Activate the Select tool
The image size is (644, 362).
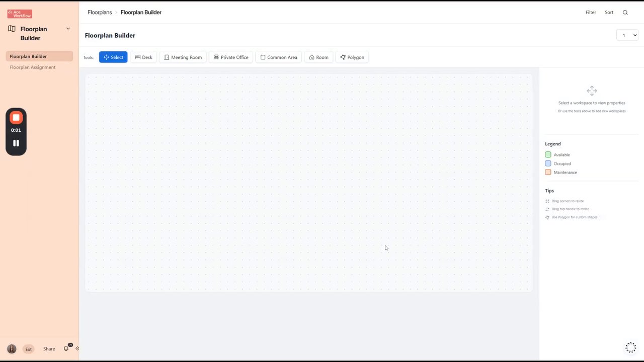pyautogui.click(x=113, y=57)
